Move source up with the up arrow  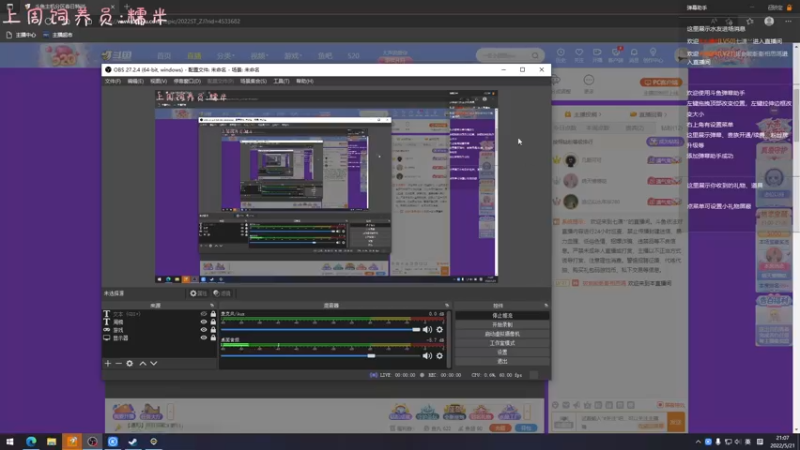click(x=143, y=363)
